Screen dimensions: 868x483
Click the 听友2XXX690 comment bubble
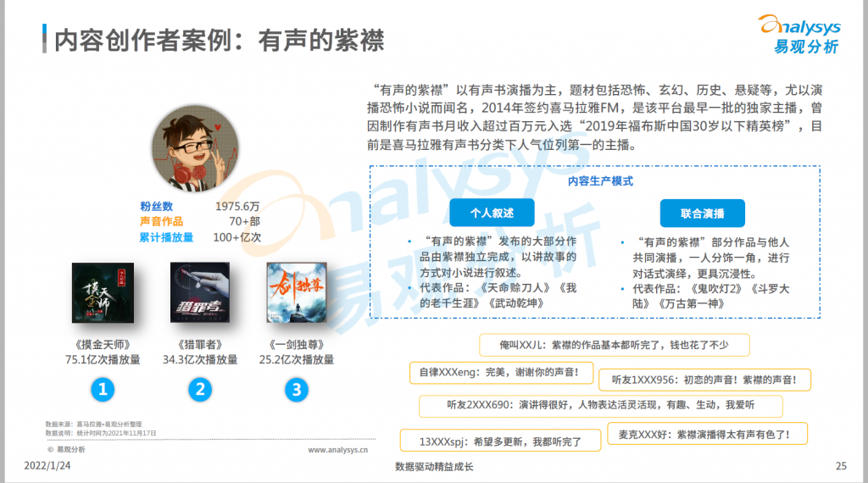601,405
